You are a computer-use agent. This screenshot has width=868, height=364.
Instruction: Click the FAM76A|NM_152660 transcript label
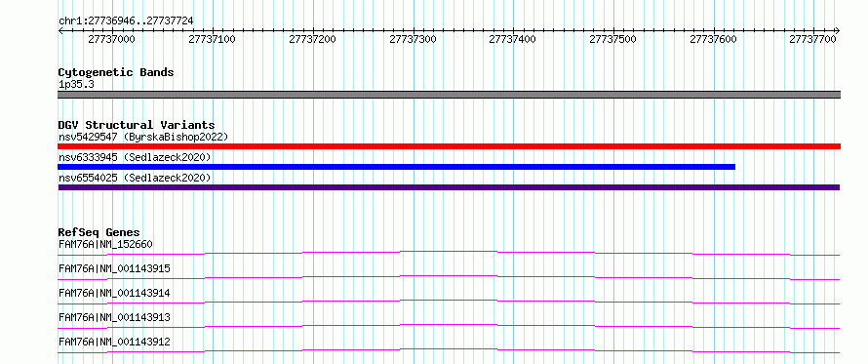click(x=105, y=244)
